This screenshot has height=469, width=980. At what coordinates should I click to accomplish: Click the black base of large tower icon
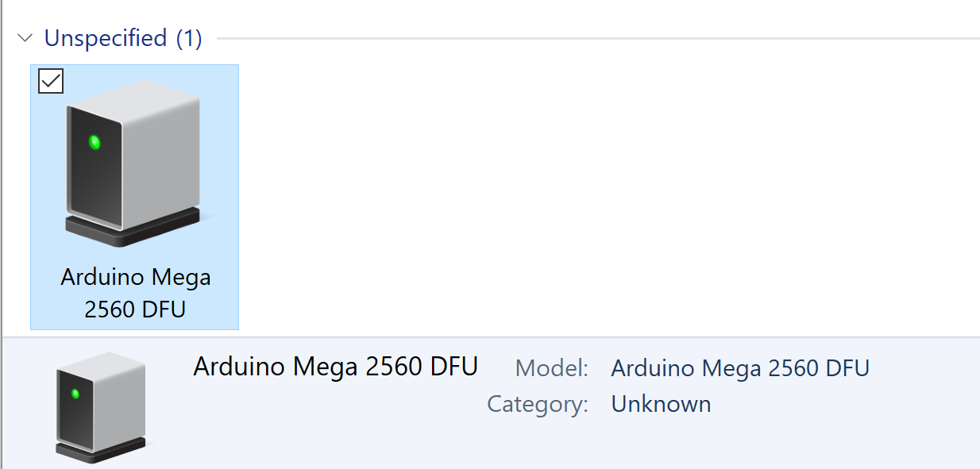(133, 229)
